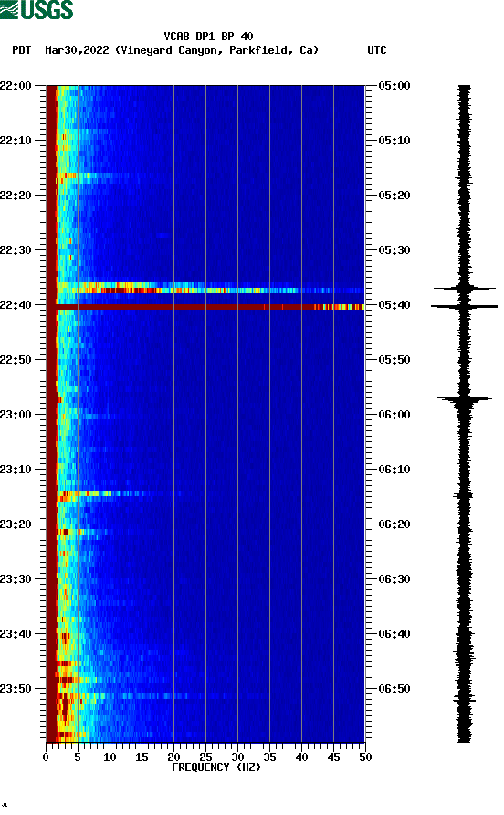Click the 05:40 UTC time label

coord(394,304)
